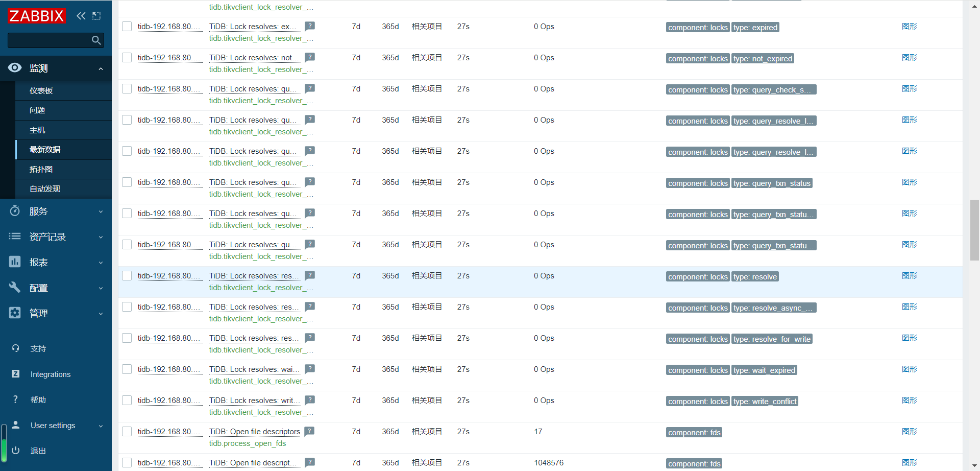The height and width of the screenshot is (471, 980).
Task: Open help hint in the resolve_for_write row
Action: [310, 338]
